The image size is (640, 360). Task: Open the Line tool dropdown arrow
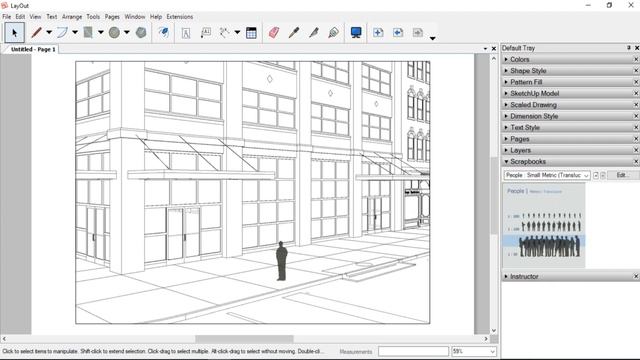(49, 32)
